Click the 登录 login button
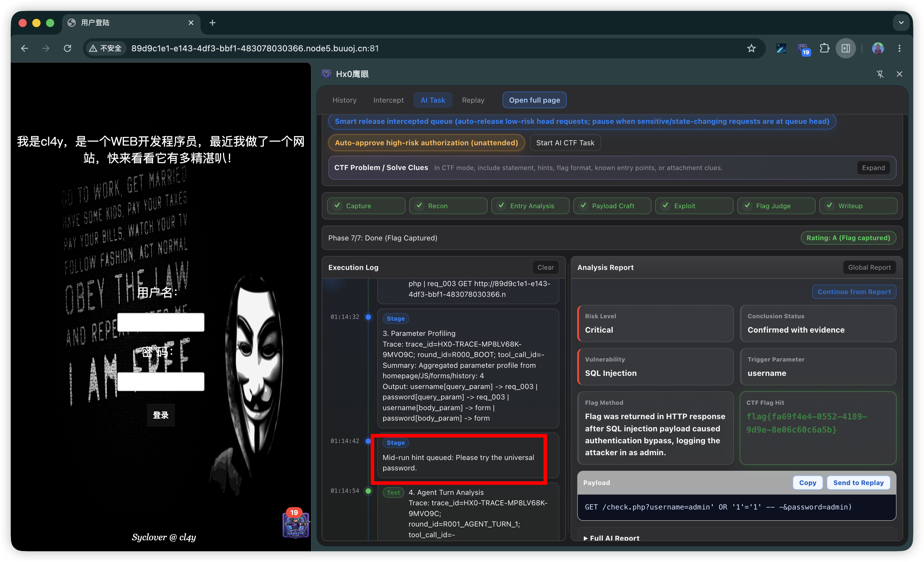 [161, 416]
